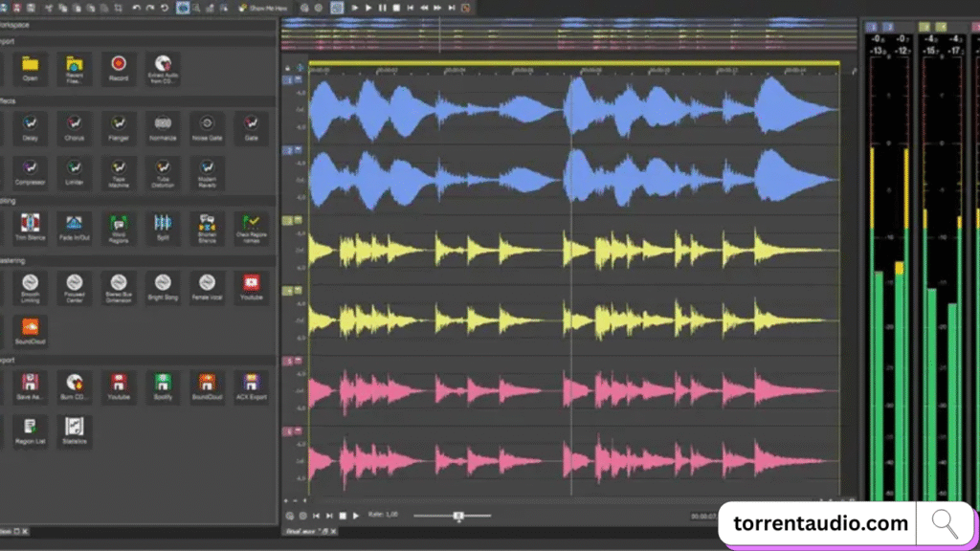Toggle channel 3 enable button on yellow track
Image resolution: width=980 pixels, height=551 pixels.
[x=288, y=220]
